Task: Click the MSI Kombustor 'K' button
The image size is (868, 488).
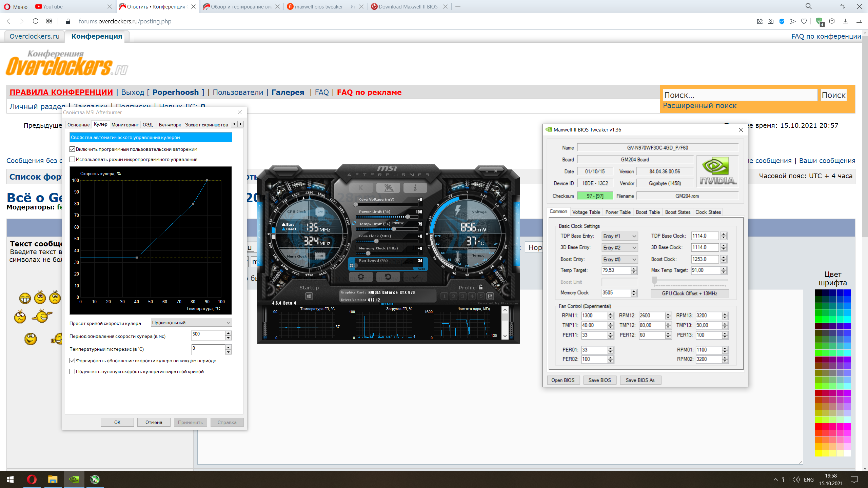Action: point(361,187)
